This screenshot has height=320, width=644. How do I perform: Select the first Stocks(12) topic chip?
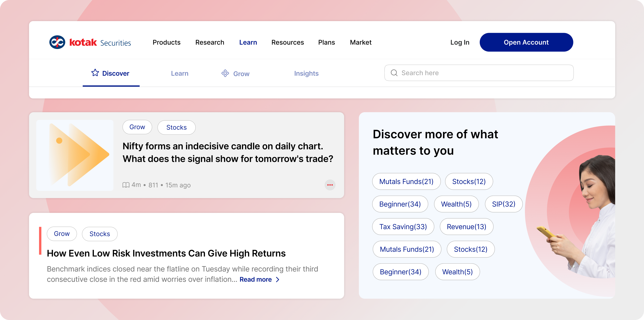click(x=469, y=181)
